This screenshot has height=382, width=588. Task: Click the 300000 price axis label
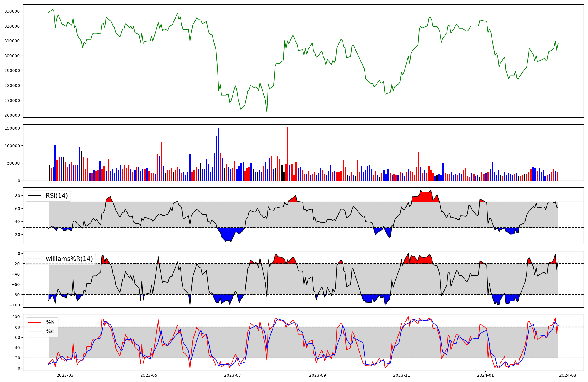click(12, 56)
